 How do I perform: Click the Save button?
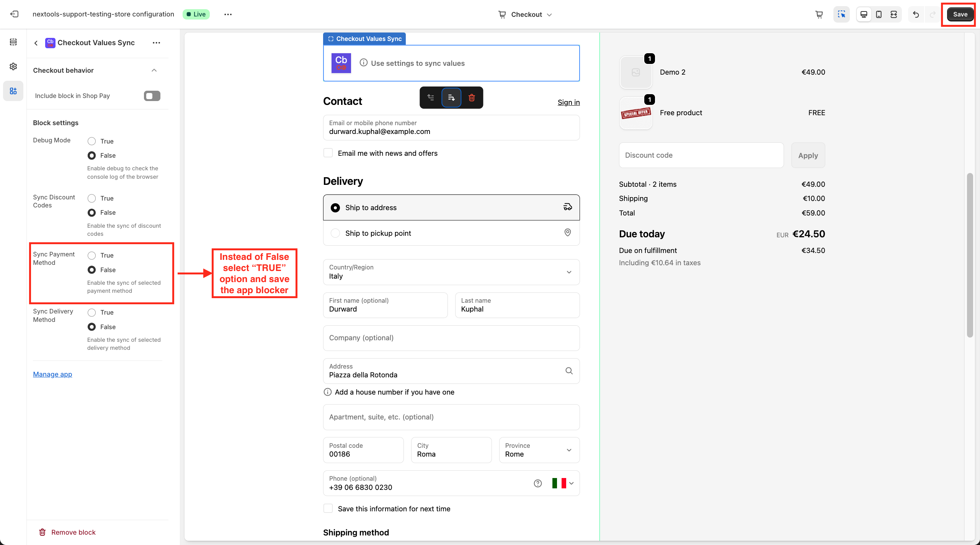point(960,14)
